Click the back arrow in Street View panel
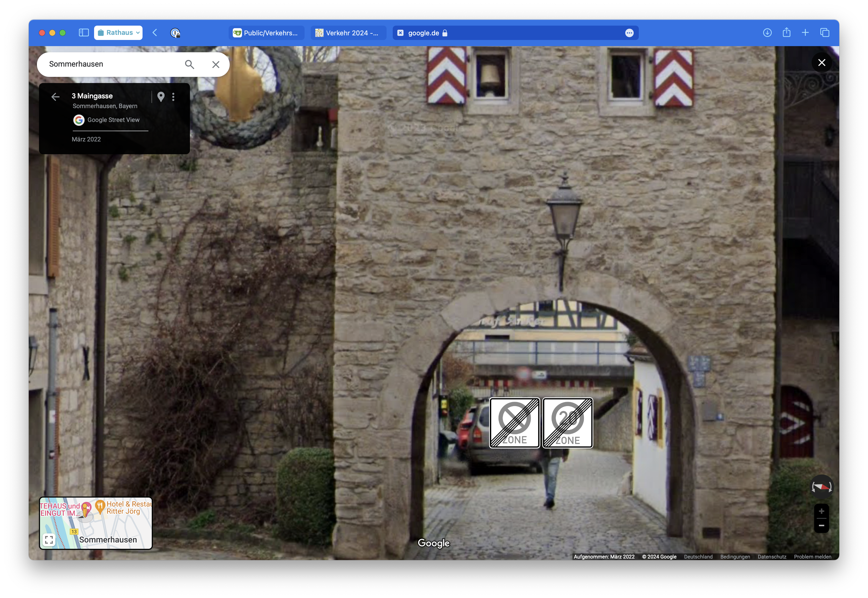868x598 pixels. point(55,97)
